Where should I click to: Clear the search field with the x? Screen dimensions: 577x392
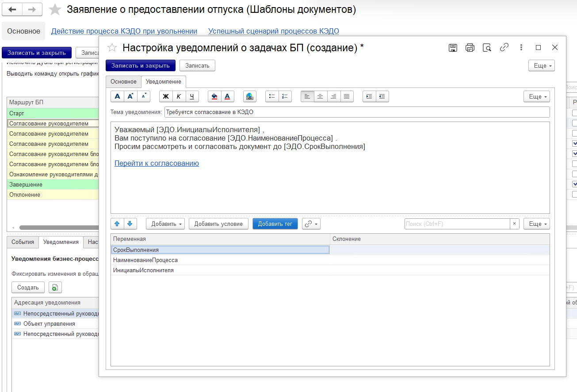coord(514,224)
